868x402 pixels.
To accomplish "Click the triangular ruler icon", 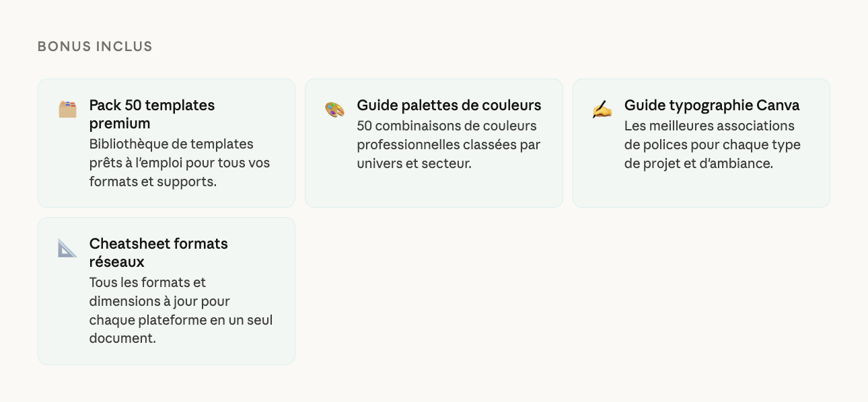I will pos(67,247).
